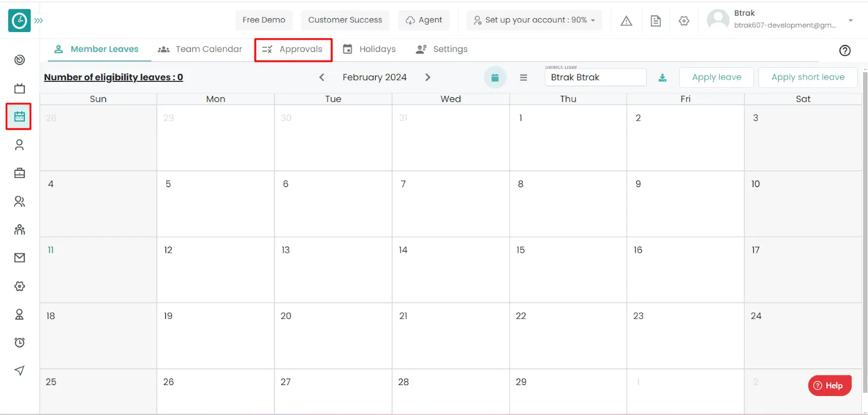Click the Customer Success button

pyautogui.click(x=345, y=20)
